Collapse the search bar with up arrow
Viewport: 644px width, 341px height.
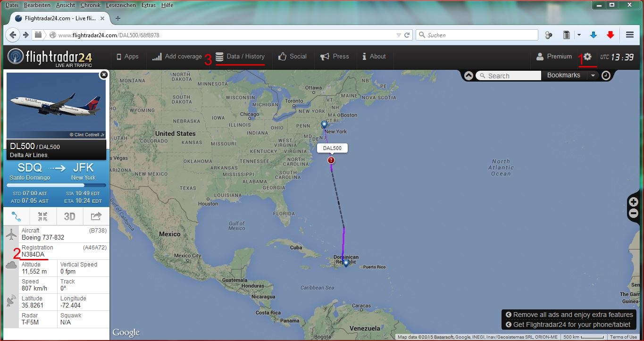point(468,75)
